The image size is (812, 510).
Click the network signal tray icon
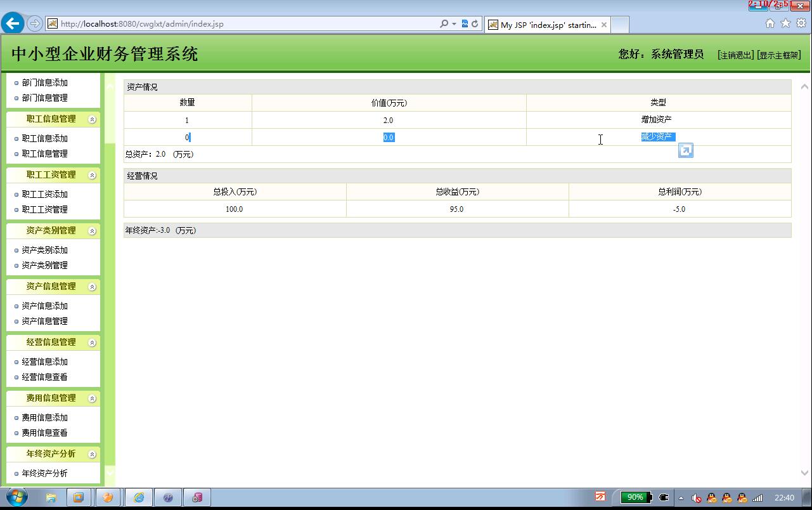(757, 498)
